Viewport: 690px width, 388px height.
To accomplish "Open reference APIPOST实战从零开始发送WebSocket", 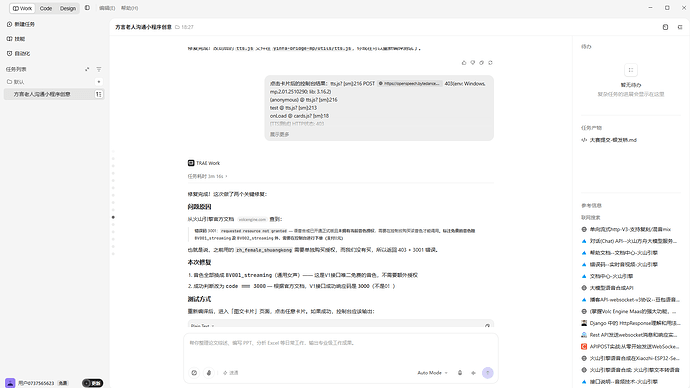I will tap(631, 347).
